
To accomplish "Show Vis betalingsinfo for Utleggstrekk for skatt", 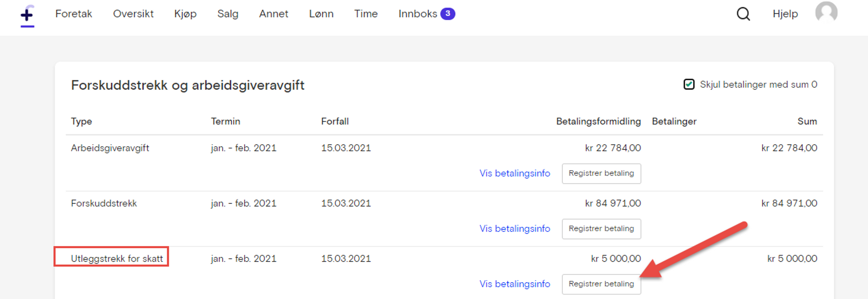I will tap(515, 284).
